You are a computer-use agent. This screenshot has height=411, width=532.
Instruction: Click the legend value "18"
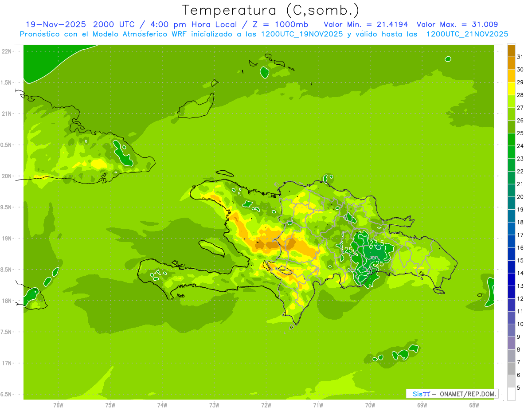pyautogui.click(x=520, y=222)
